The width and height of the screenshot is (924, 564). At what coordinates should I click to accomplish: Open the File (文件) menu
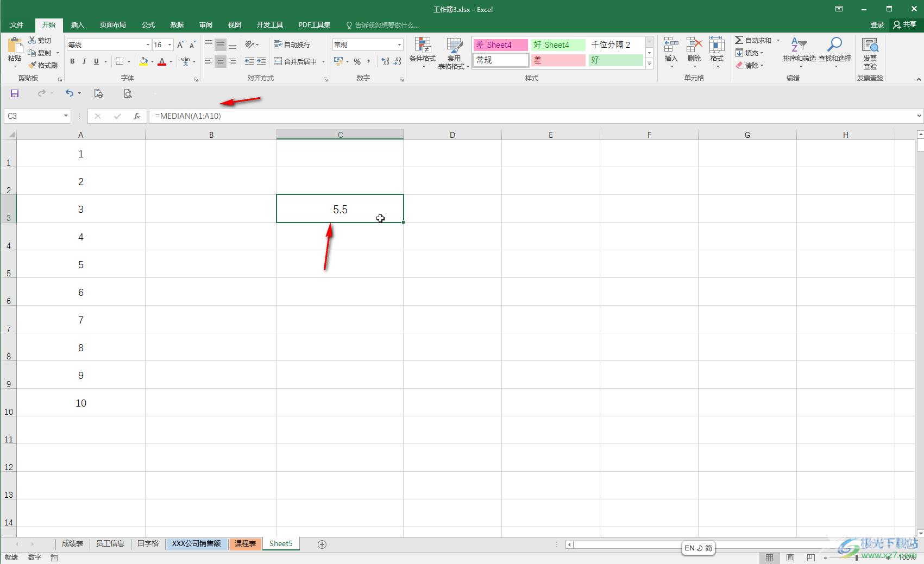pos(17,25)
